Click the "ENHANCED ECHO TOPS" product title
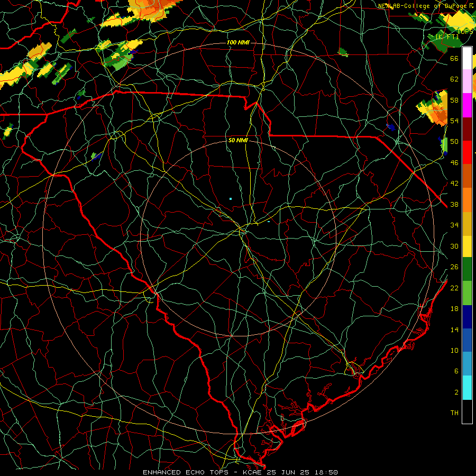Screen dimensions: 476x476 [x=186, y=472]
